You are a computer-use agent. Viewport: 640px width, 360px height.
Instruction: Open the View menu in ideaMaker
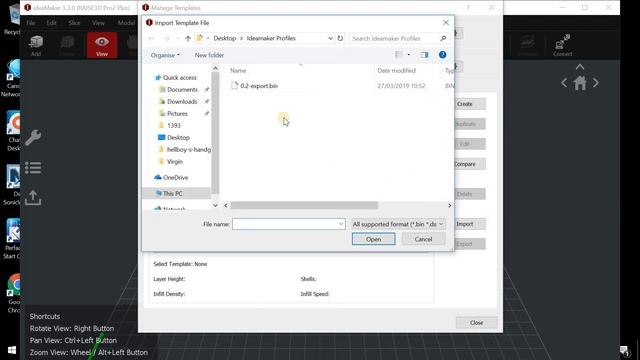[x=98, y=23]
